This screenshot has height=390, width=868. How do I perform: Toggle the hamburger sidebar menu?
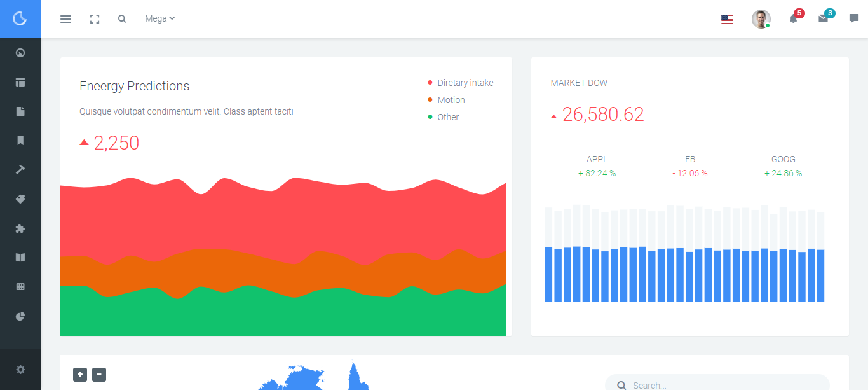pyautogui.click(x=65, y=19)
